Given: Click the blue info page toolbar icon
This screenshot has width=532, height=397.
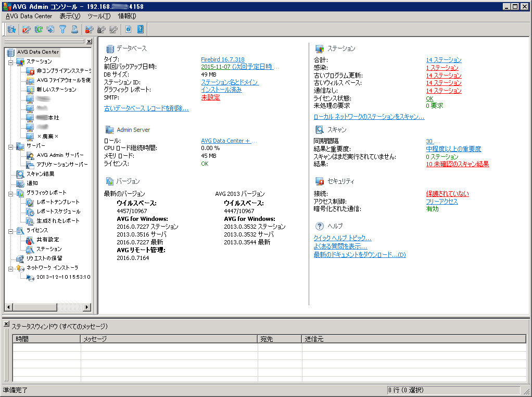Looking at the screenshot, I should 128,30.
